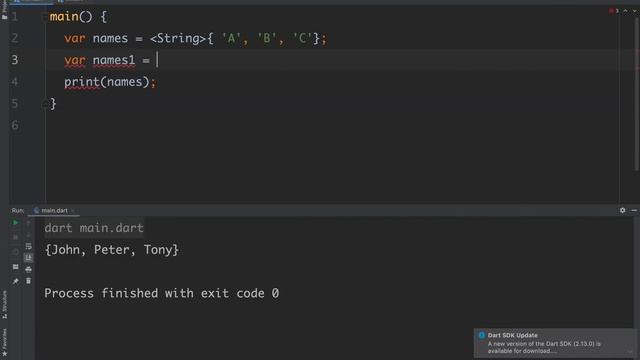Click the editor vertical scrollbar
The height and width of the screenshot is (360, 640).
click(637, 94)
